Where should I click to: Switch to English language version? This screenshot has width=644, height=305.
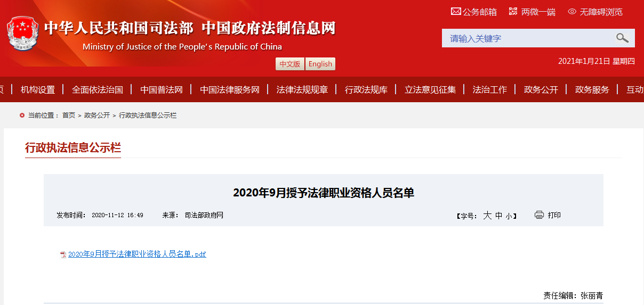[x=320, y=64]
